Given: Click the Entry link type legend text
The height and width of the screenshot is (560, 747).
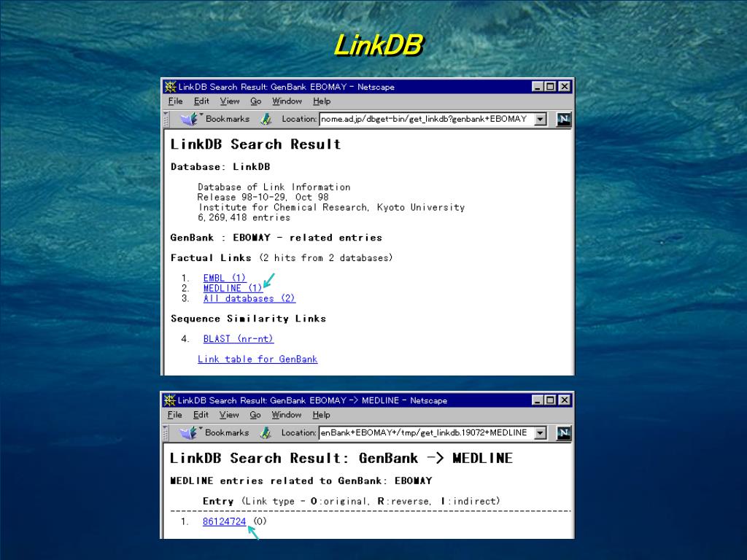Looking at the screenshot, I should tap(351, 502).
